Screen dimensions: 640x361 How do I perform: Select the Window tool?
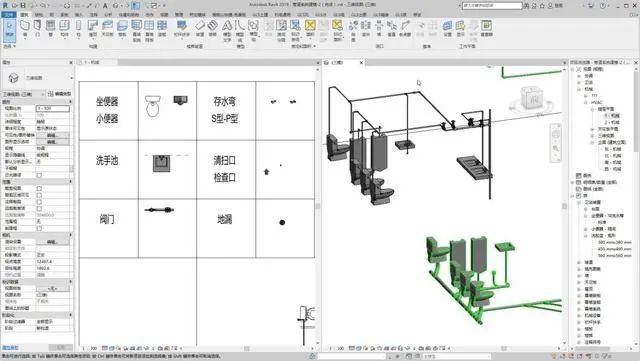click(51, 29)
